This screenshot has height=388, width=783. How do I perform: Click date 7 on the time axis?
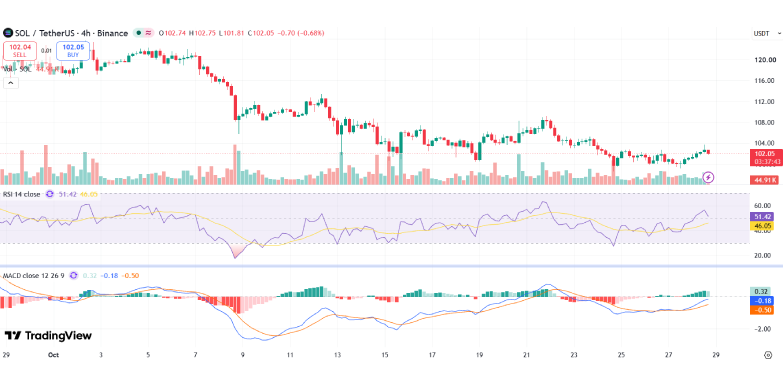[195, 355]
